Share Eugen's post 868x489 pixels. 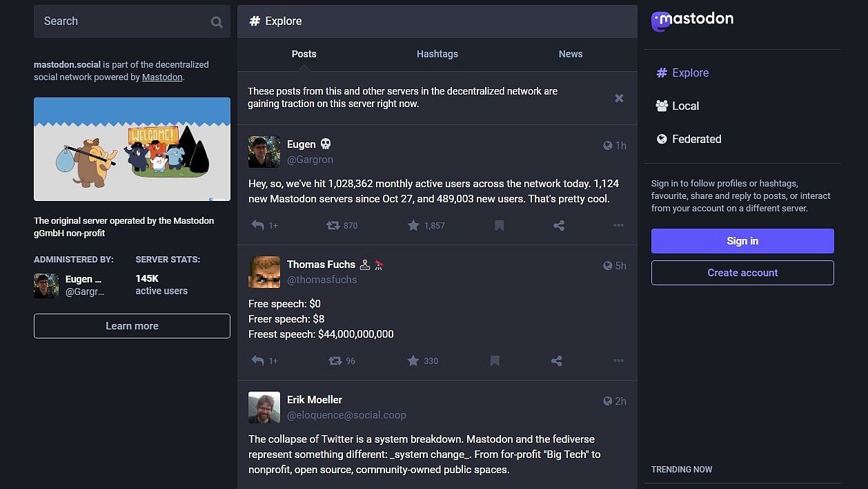[559, 225]
